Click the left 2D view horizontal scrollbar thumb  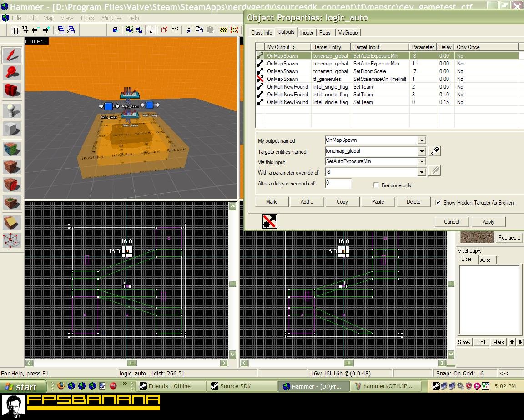coord(132,363)
